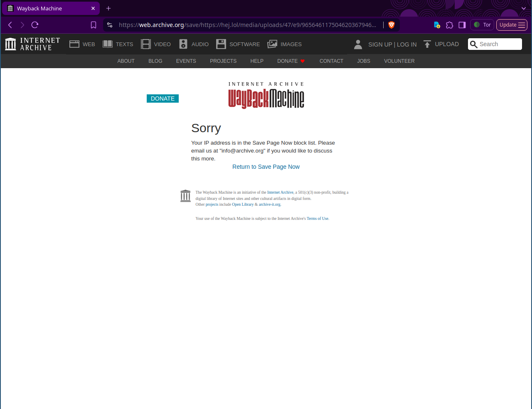Open the user account SIGN UP menu
This screenshot has width=532, height=409.
coord(380,44)
